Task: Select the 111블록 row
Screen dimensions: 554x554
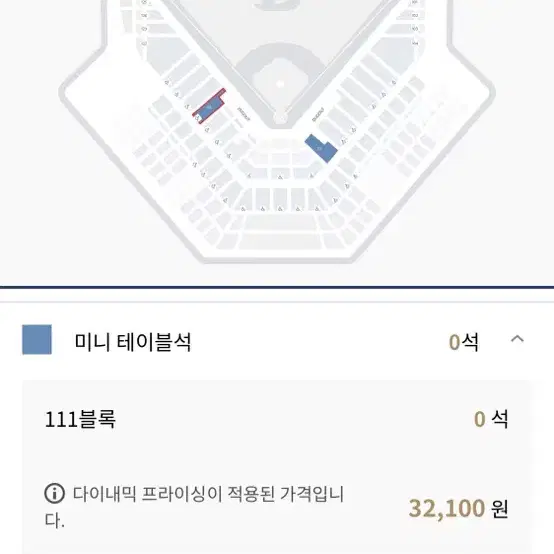Action: pos(277,419)
